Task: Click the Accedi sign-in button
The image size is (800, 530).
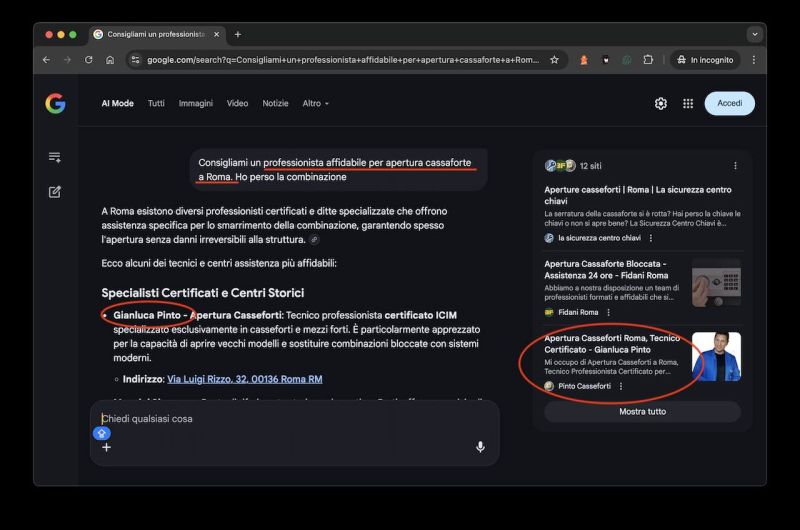Action: pyautogui.click(x=729, y=103)
